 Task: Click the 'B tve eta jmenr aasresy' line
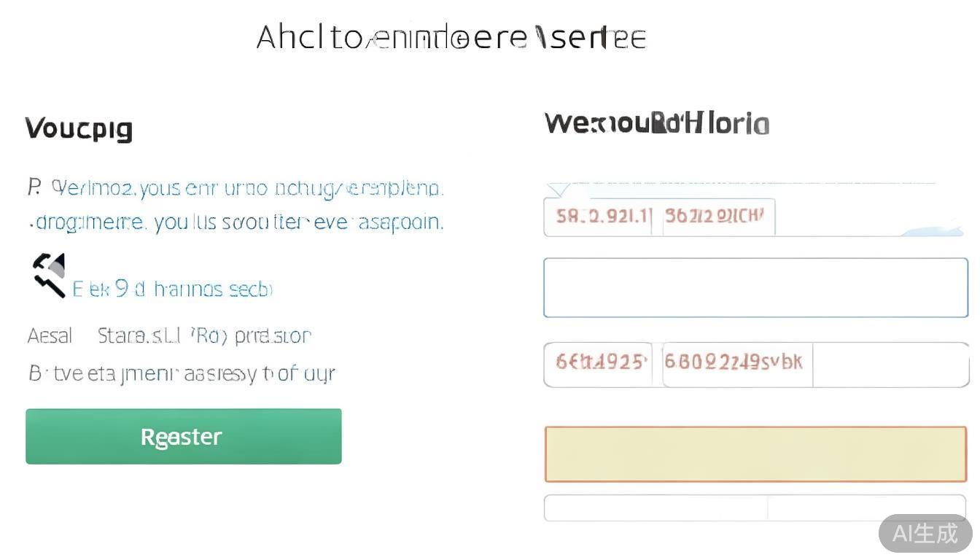181,374
